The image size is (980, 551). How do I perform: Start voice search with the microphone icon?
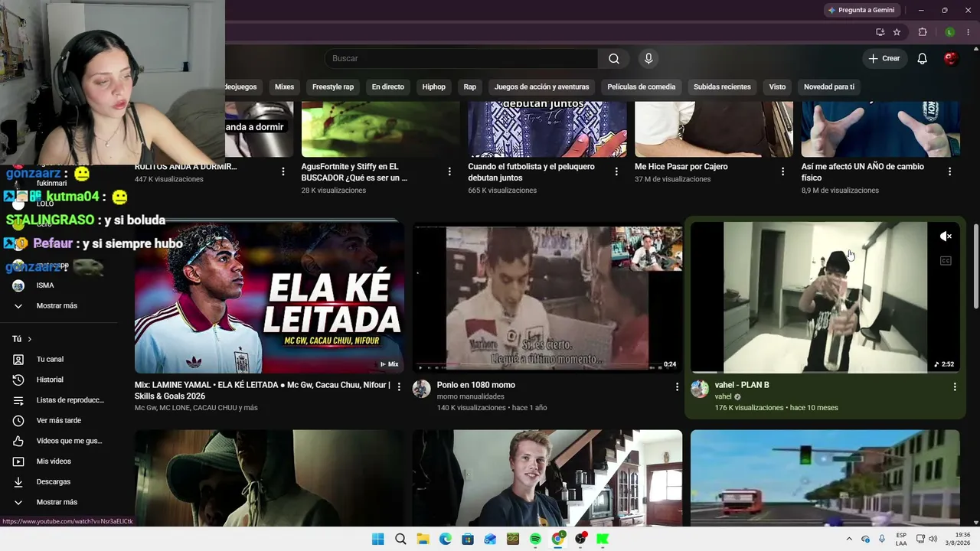coord(648,59)
